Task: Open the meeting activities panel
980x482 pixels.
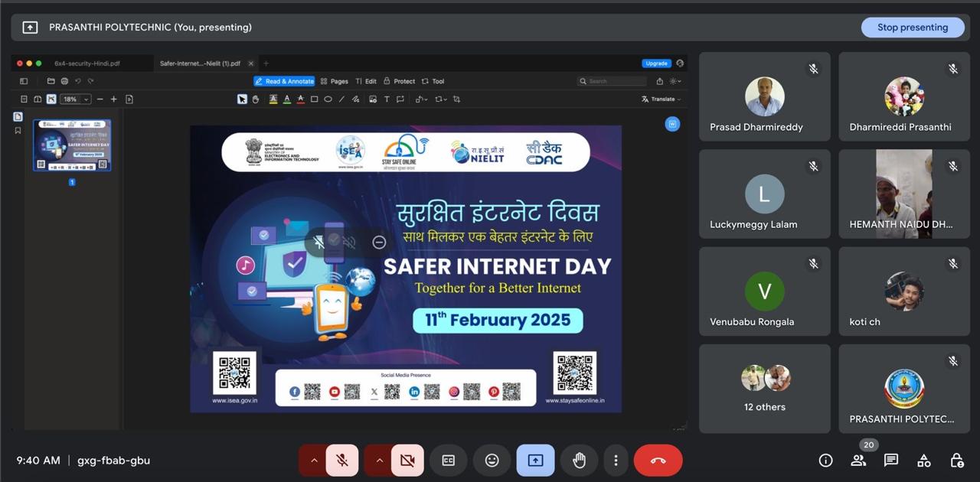Action: [924, 461]
